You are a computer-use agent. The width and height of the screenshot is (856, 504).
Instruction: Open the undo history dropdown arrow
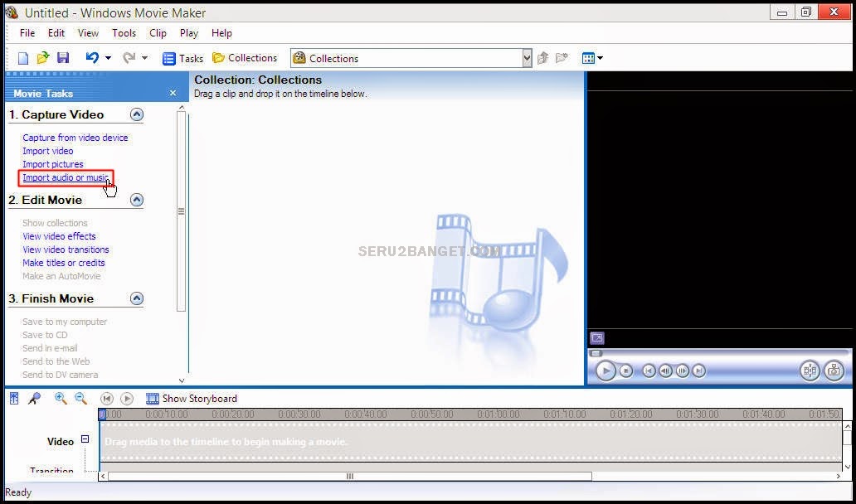pyautogui.click(x=108, y=58)
